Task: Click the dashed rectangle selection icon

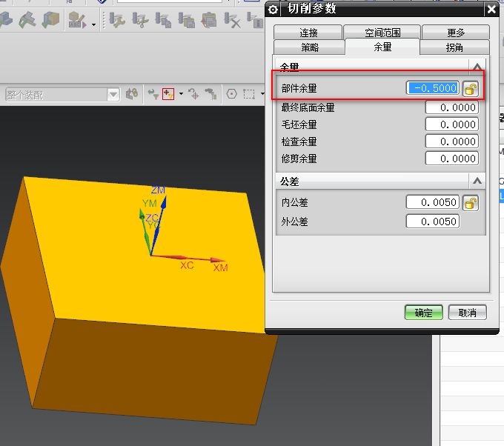Action: pos(248,94)
